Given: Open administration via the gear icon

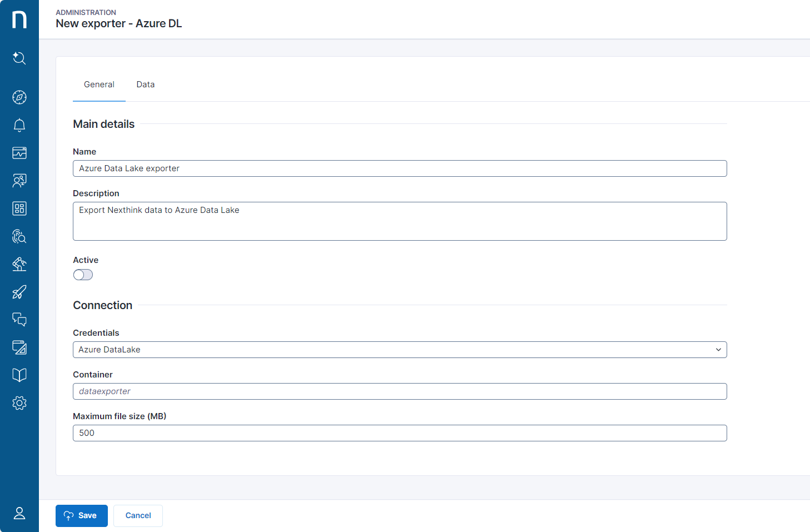Looking at the screenshot, I should 19,403.
